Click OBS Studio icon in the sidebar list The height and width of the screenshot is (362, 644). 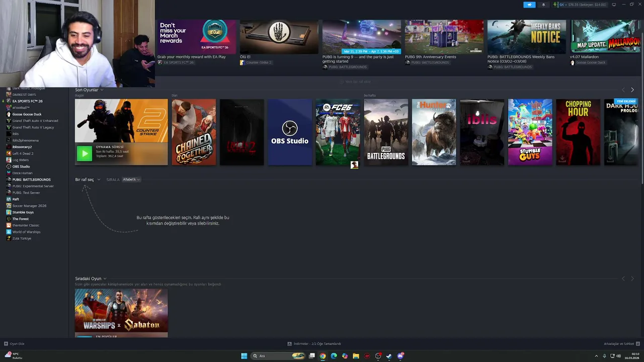(9, 166)
